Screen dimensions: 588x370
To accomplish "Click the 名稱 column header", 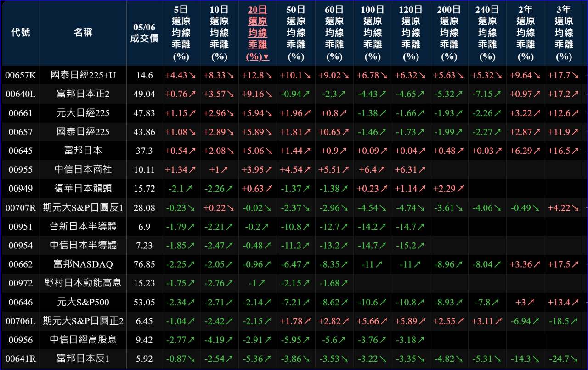I will [x=83, y=33].
